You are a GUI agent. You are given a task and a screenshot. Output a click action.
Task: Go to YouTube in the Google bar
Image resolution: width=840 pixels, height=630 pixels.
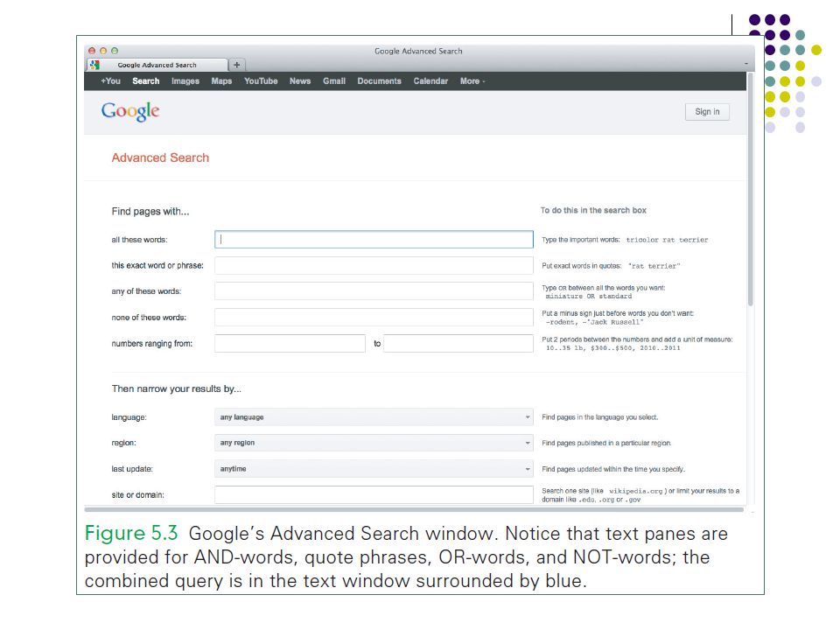(261, 80)
